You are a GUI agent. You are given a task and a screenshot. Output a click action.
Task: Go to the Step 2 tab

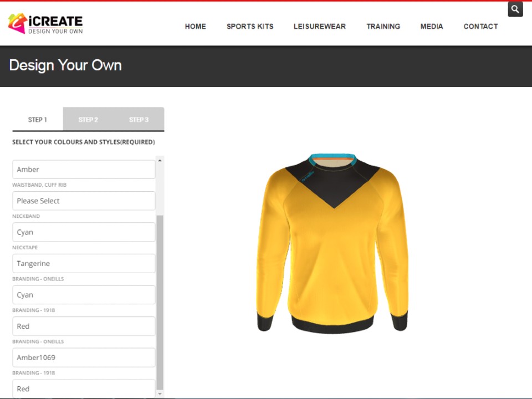[x=88, y=120]
